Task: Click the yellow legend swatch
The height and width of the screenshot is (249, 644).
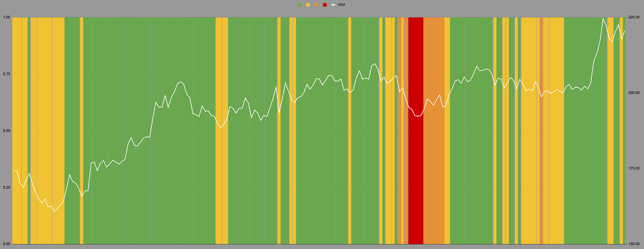Action: pos(308,4)
